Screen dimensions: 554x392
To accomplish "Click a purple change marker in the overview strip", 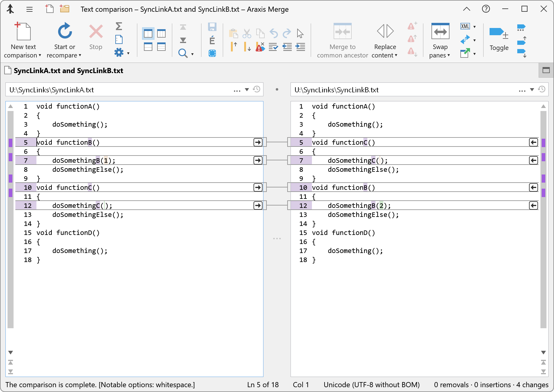I will (x=11, y=143).
